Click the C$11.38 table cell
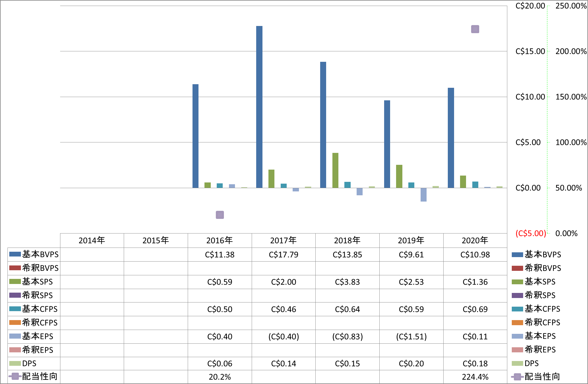 click(220, 255)
